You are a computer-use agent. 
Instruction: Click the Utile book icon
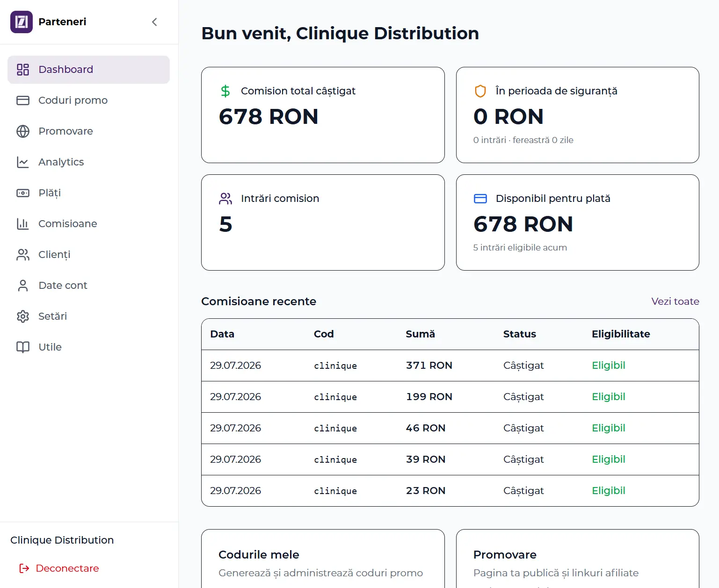(x=23, y=347)
